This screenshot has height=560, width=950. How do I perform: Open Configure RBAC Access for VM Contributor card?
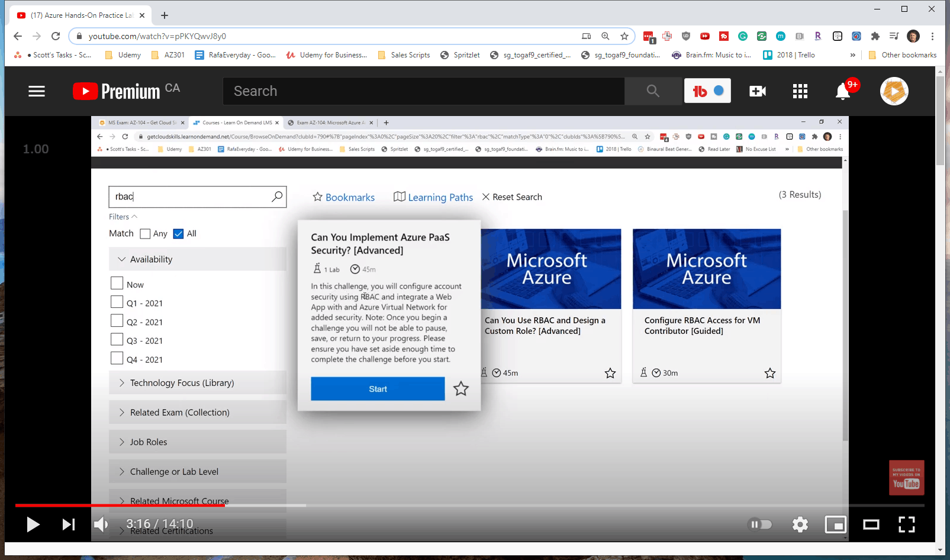(707, 305)
